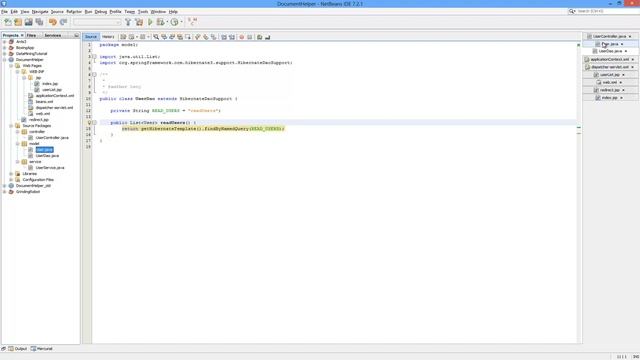Image resolution: width=640 pixels, height=360 pixels.
Task: Collapse the Source Packages node
Action: [x=11, y=126]
